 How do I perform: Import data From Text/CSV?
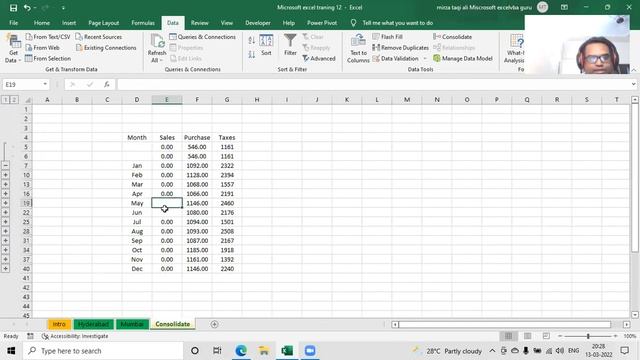47,37
